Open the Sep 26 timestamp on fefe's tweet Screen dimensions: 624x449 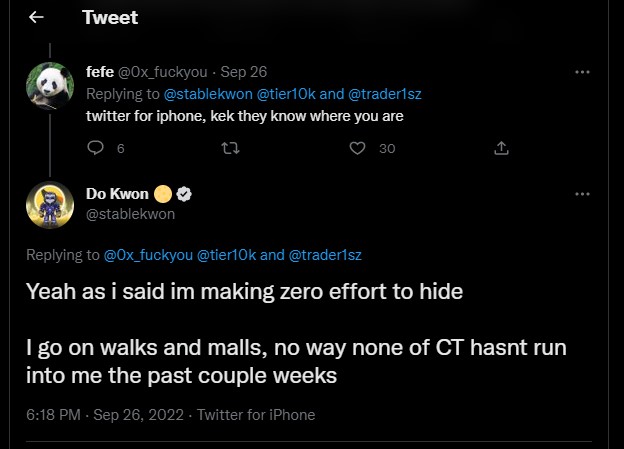243,72
